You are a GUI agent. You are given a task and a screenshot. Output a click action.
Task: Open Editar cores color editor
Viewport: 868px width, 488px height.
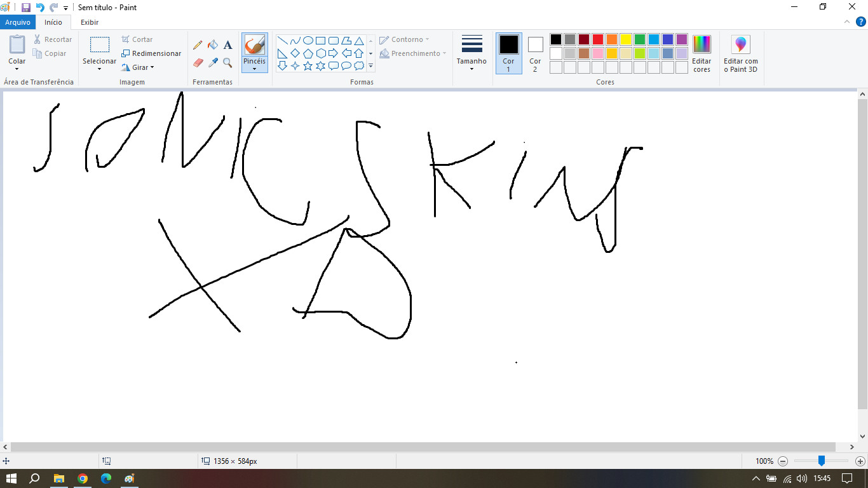[x=702, y=54]
